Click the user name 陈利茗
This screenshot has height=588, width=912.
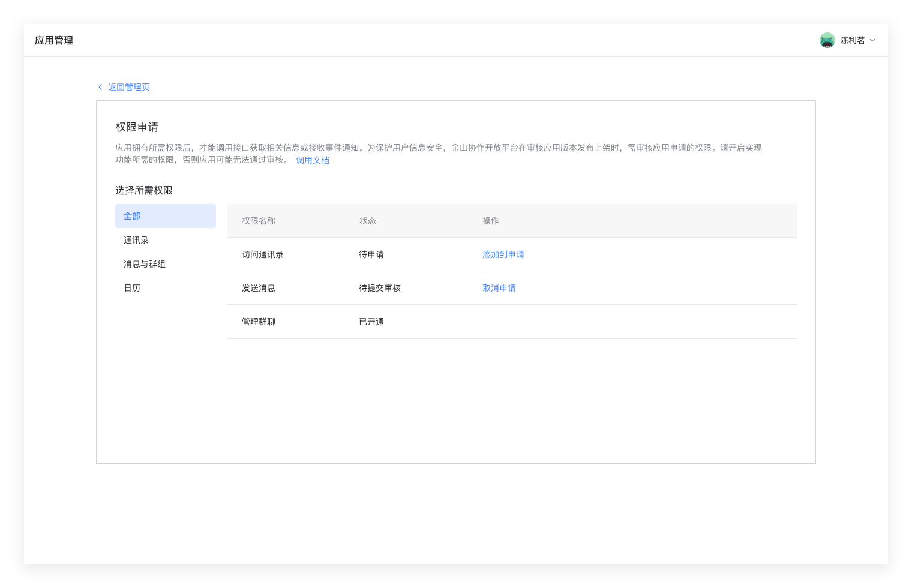pyautogui.click(x=853, y=40)
